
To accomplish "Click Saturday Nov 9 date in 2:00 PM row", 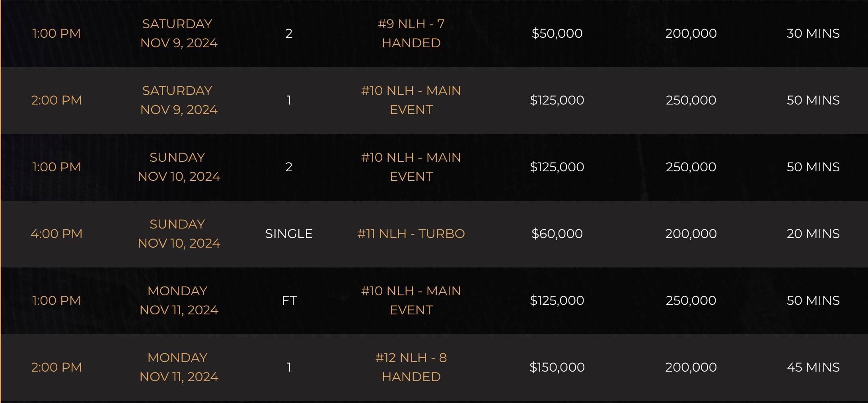I will [x=179, y=100].
